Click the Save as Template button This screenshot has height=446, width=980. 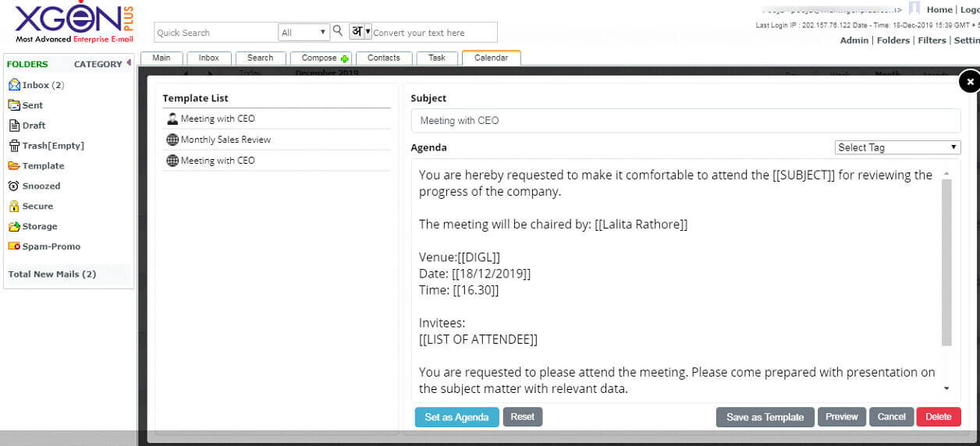pyautogui.click(x=765, y=417)
